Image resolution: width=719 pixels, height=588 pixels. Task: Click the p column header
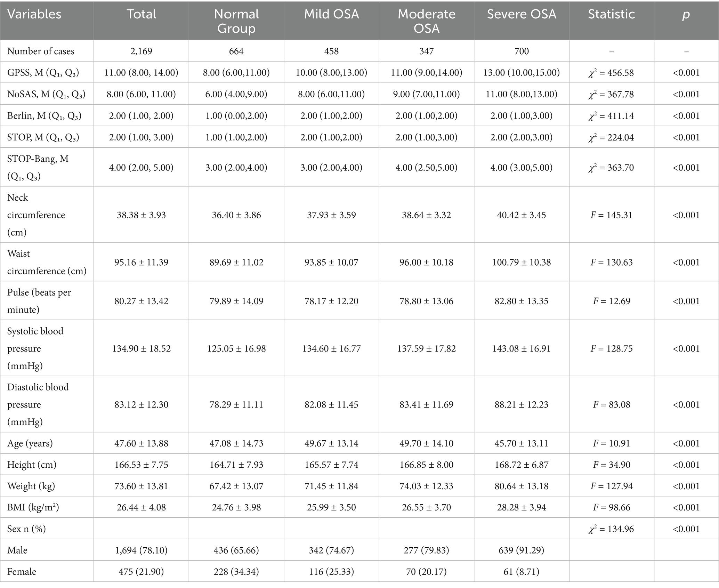(686, 14)
